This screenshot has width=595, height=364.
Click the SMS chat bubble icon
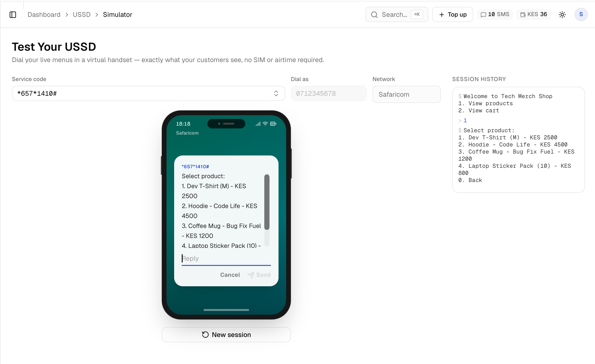point(483,15)
